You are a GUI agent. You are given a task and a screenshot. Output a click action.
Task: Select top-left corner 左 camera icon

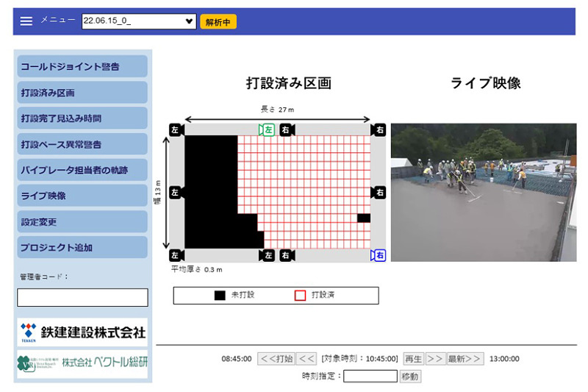tap(176, 129)
